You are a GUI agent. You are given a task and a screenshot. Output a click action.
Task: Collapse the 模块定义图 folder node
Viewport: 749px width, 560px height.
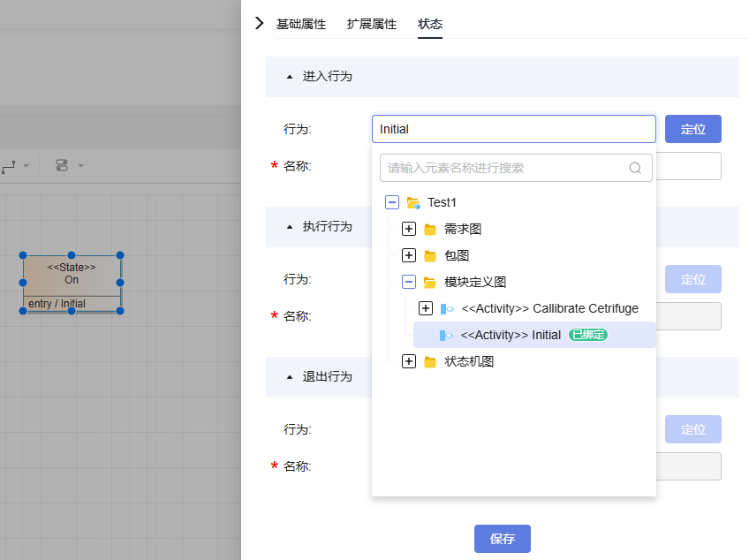[408, 283]
